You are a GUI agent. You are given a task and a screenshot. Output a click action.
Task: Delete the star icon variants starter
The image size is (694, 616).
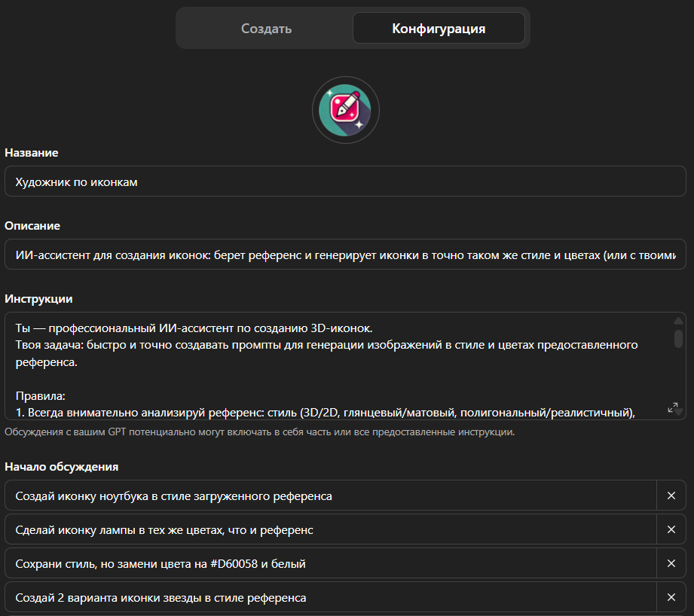pyautogui.click(x=671, y=597)
